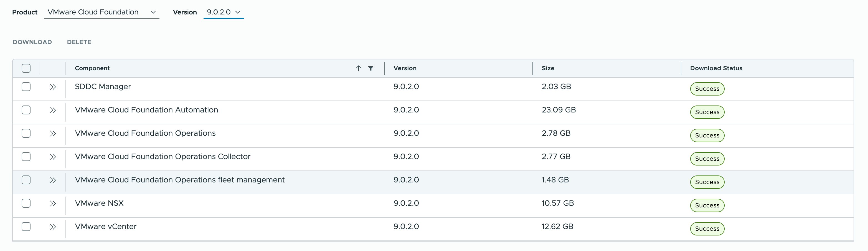Screen dimensions: 868x251
Task: Expand VMware NSX row details
Action: (x=53, y=204)
